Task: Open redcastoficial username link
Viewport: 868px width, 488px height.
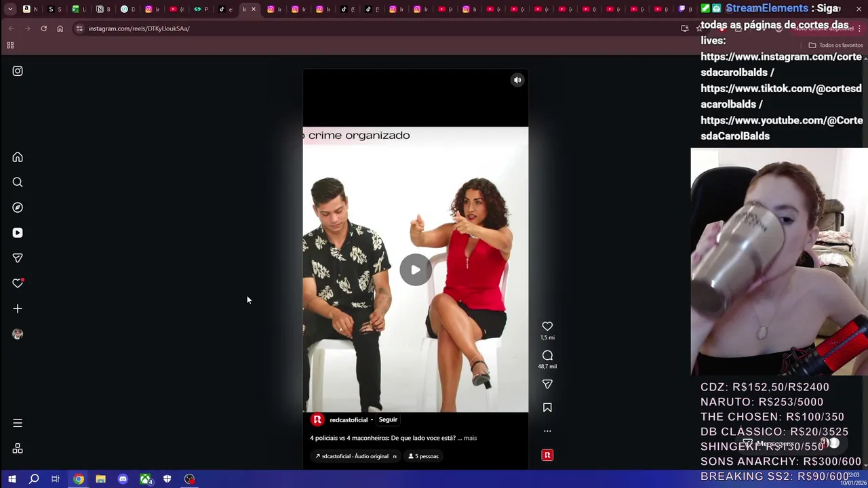Action: (349, 420)
